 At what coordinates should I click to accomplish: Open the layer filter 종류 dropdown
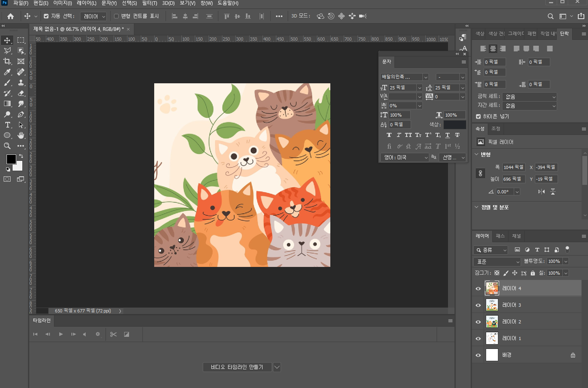(491, 250)
